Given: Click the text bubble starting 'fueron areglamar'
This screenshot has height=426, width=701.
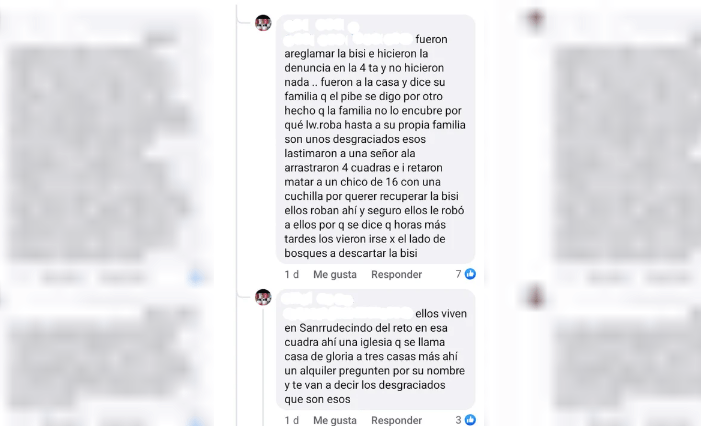Looking at the screenshot, I should click(x=376, y=139).
